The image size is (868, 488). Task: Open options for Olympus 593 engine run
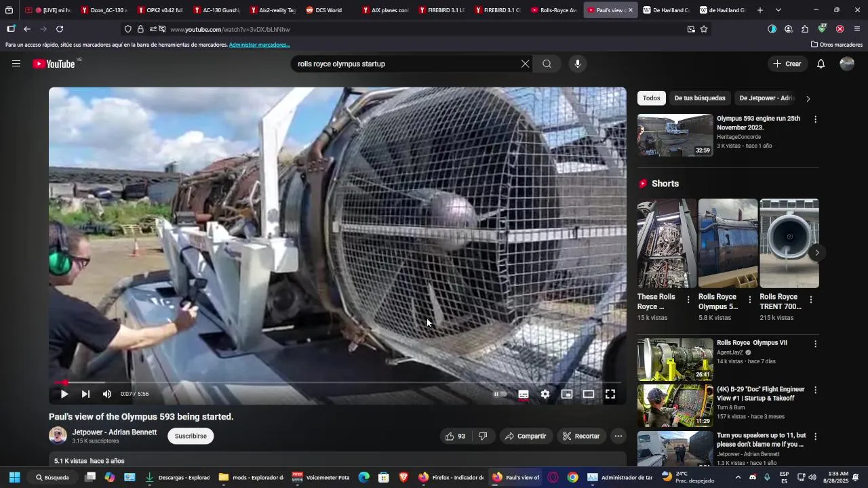pos(815,119)
